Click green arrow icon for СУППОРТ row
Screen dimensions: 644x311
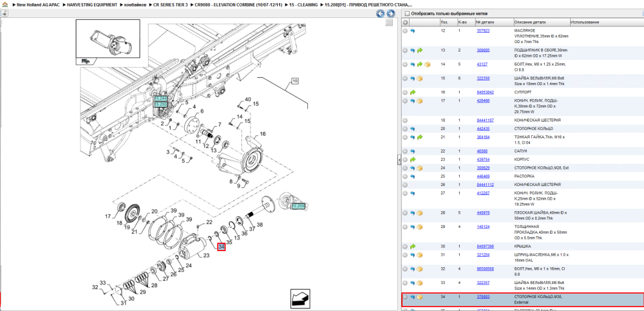(x=413, y=93)
